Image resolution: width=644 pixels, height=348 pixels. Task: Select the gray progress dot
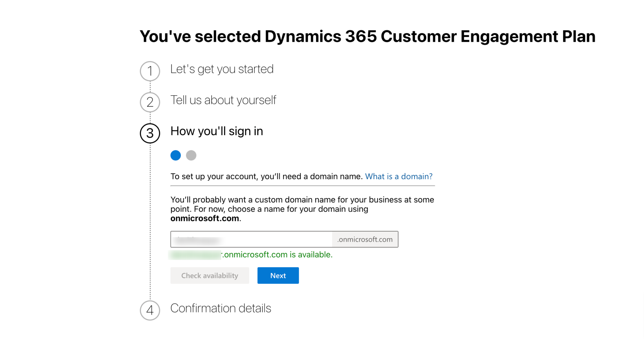point(191,155)
